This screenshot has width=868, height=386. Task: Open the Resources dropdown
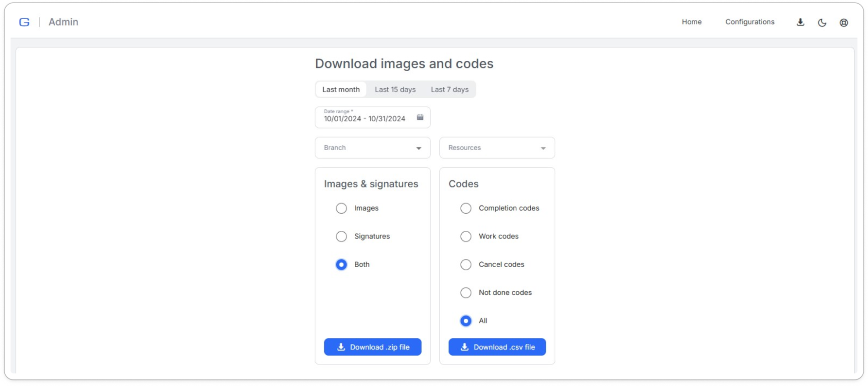point(497,148)
